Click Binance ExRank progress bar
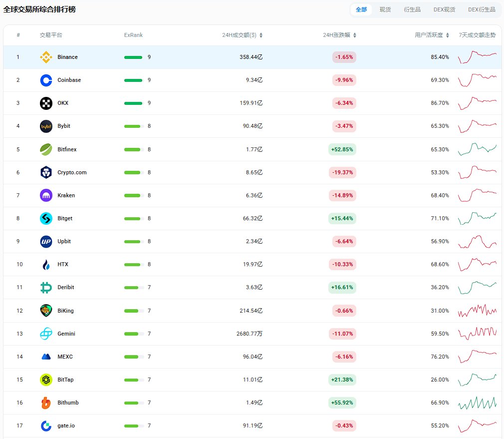504x439 pixels. coord(133,57)
